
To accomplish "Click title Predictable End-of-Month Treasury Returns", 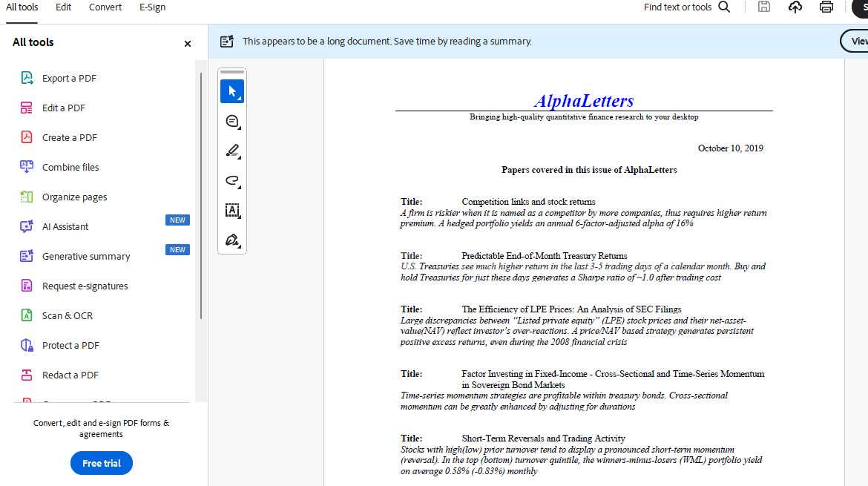I will coord(544,256).
